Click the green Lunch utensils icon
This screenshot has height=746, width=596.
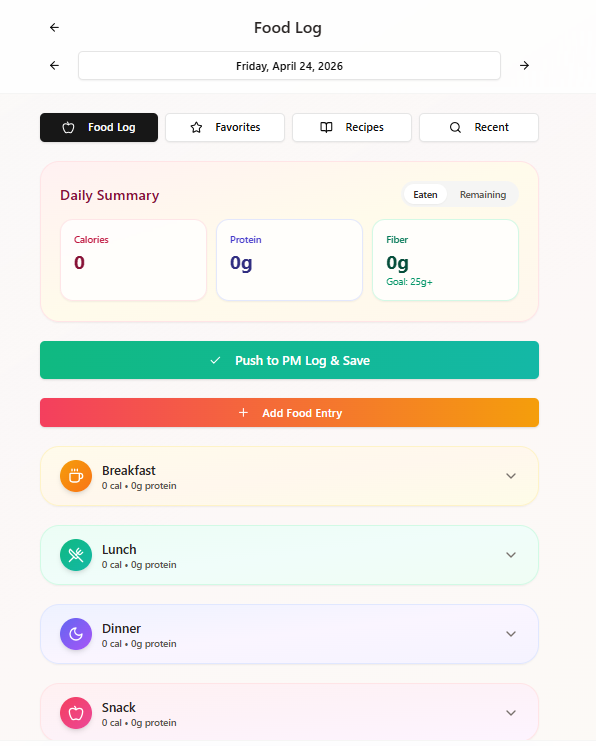[76, 555]
